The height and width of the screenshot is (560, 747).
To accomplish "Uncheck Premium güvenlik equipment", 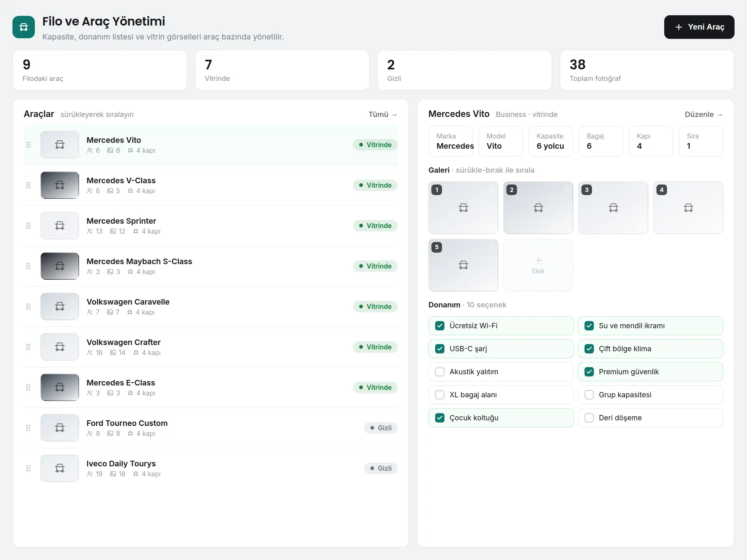I will click(589, 372).
